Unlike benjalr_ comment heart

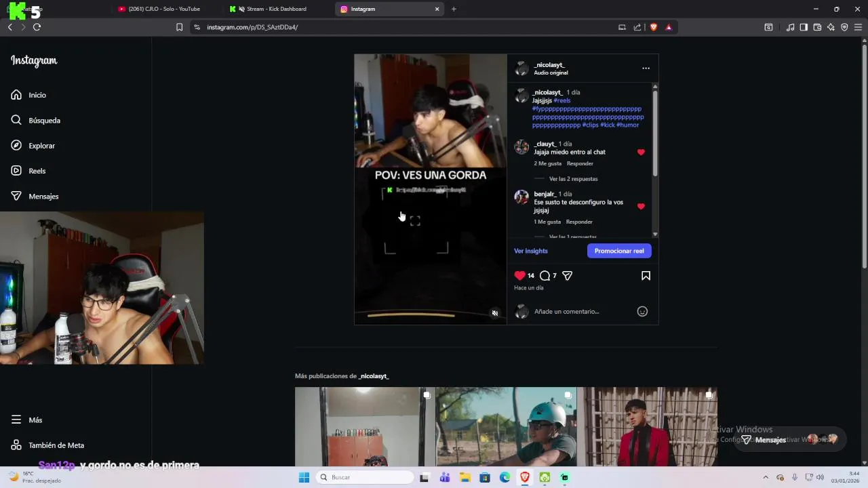[641, 206]
